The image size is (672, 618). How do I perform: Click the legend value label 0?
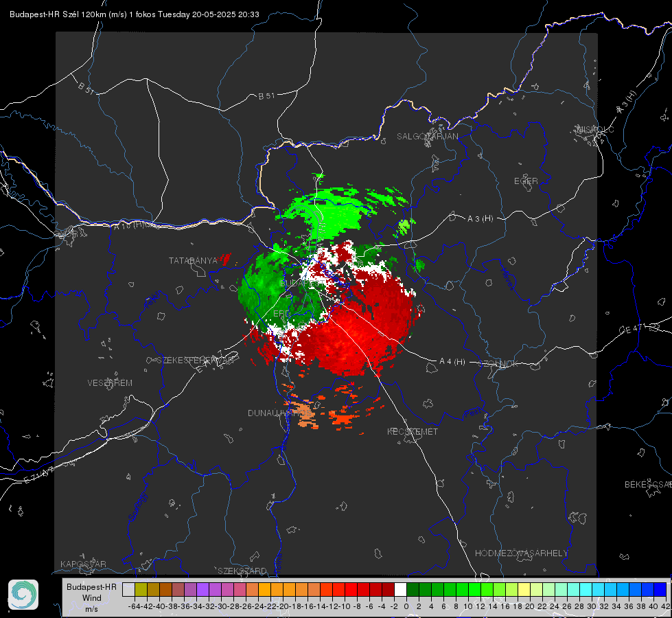[406, 606]
